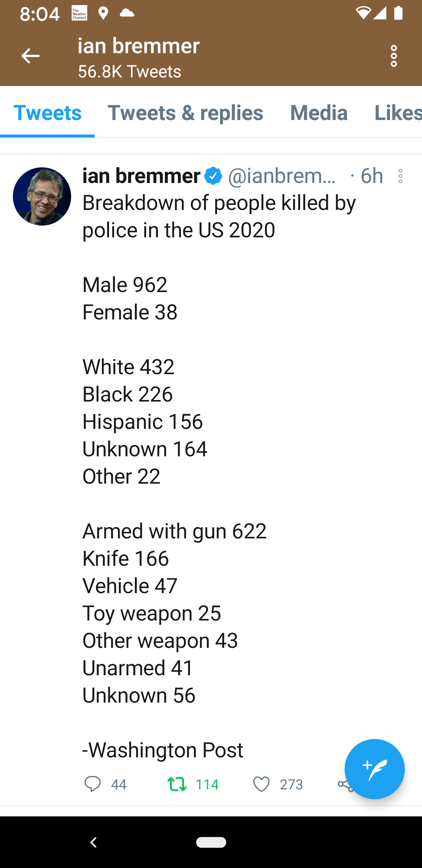Reply to the tweet via comment icon
This screenshot has height=868, width=422.
[x=93, y=784]
